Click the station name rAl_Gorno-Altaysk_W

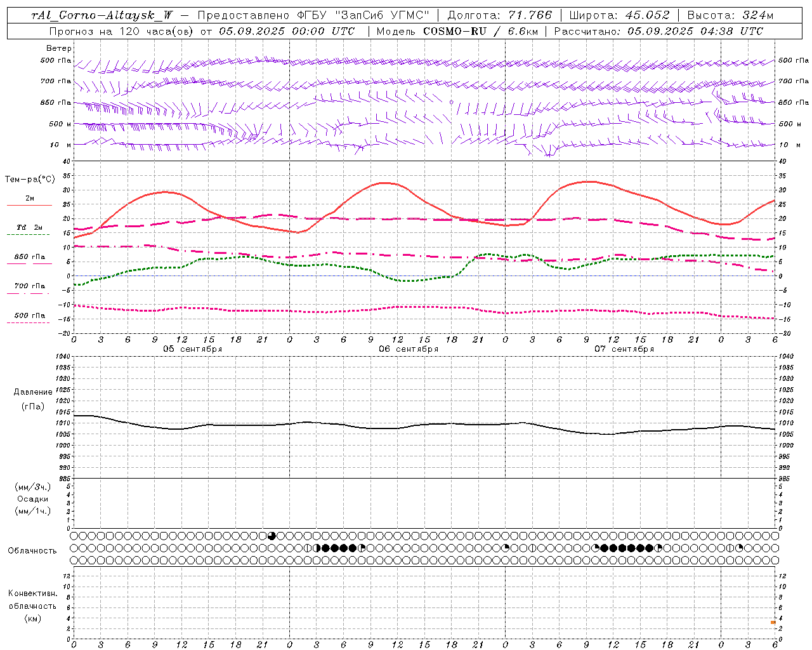pos(102,15)
